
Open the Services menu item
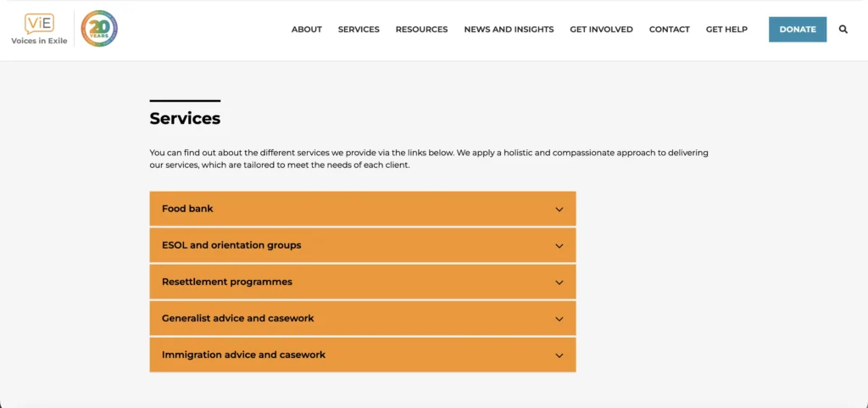[359, 30]
